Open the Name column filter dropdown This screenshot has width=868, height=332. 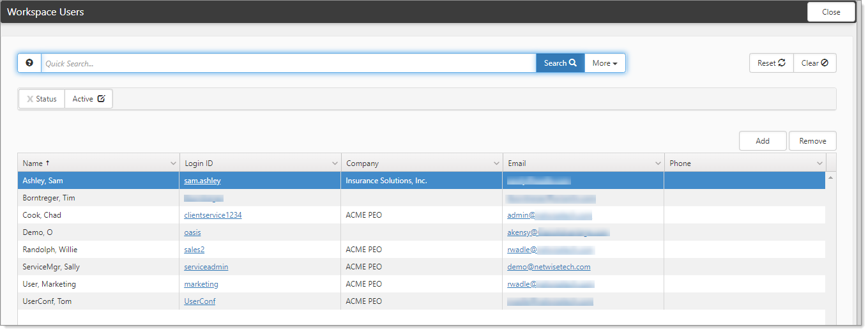[x=173, y=163]
